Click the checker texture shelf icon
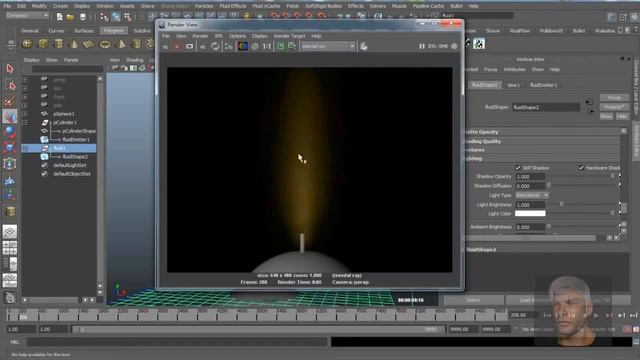This screenshot has width=640, height=360. coord(479,44)
